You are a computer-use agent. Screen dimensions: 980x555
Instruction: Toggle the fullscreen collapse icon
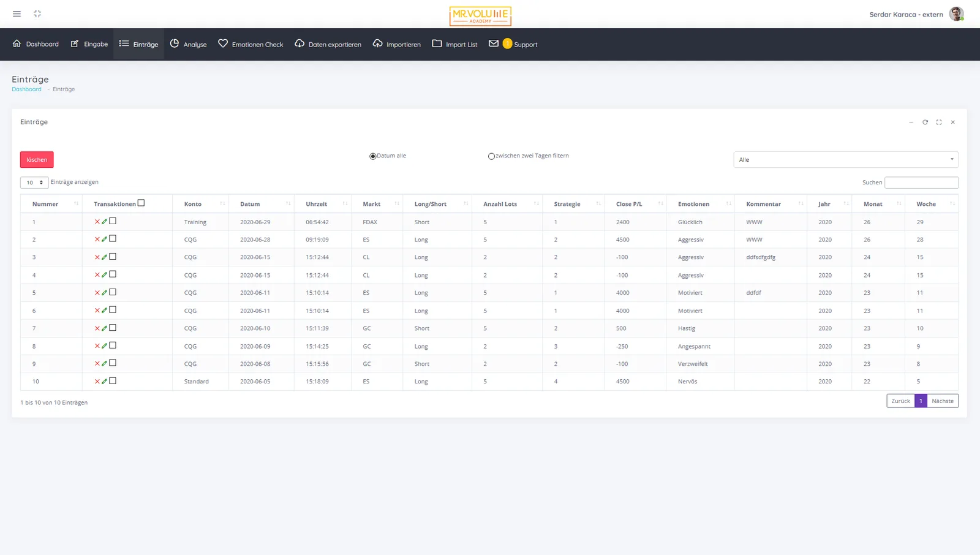coord(37,13)
